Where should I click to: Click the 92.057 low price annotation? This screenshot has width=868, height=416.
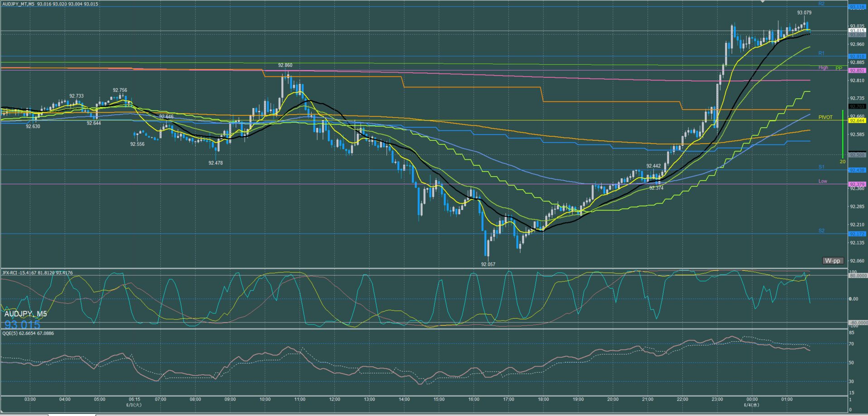(488, 264)
